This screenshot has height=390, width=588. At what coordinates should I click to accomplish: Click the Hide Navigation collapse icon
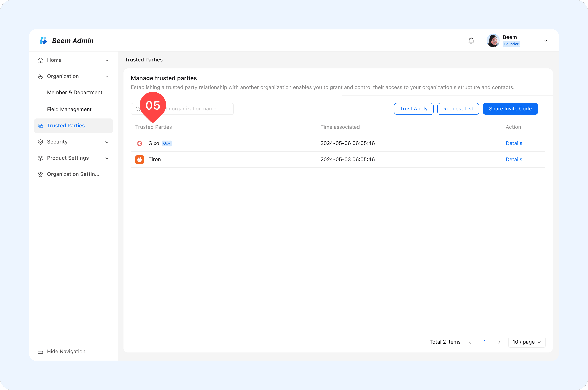pyautogui.click(x=40, y=351)
